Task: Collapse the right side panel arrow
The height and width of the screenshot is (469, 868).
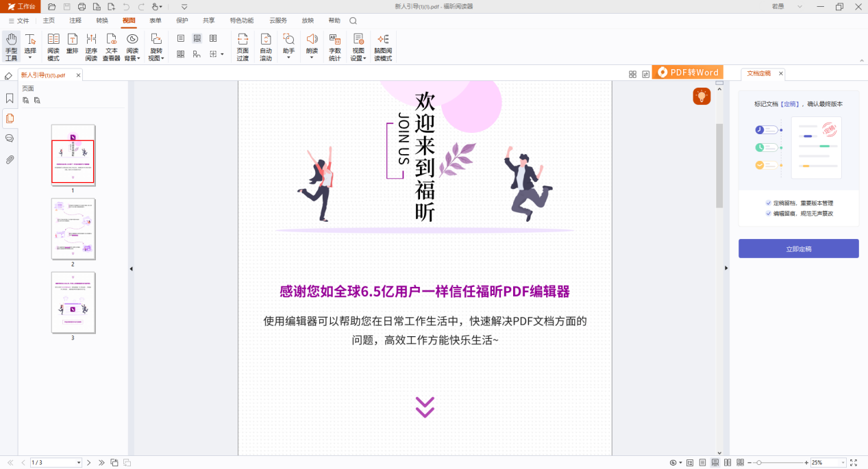Action: click(726, 268)
